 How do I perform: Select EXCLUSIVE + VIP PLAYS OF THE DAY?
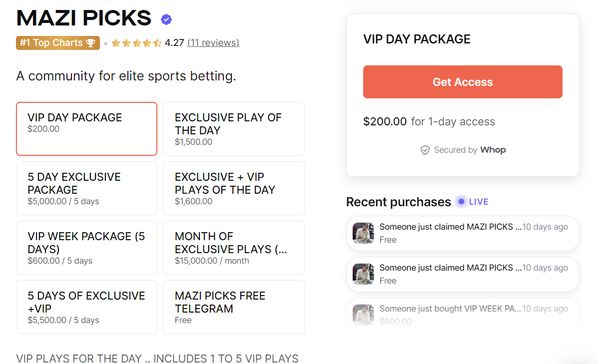[x=233, y=188]
